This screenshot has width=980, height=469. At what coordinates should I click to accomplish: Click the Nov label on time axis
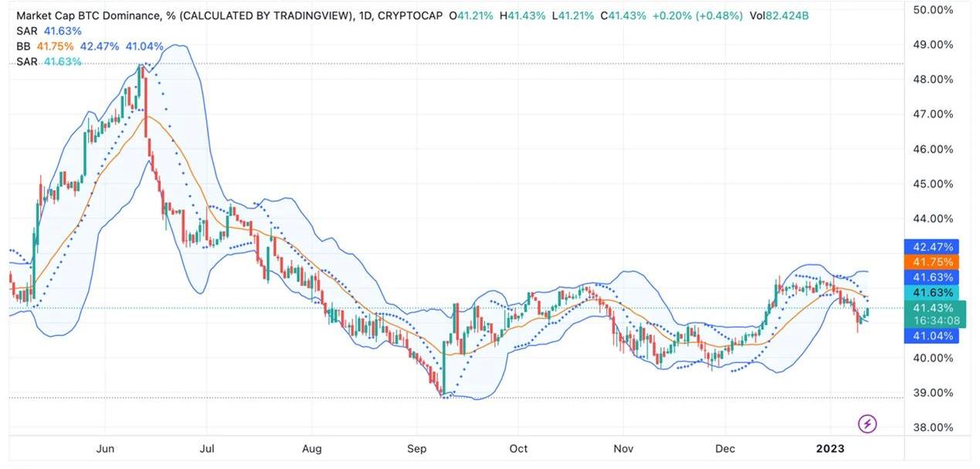point(622,449)
